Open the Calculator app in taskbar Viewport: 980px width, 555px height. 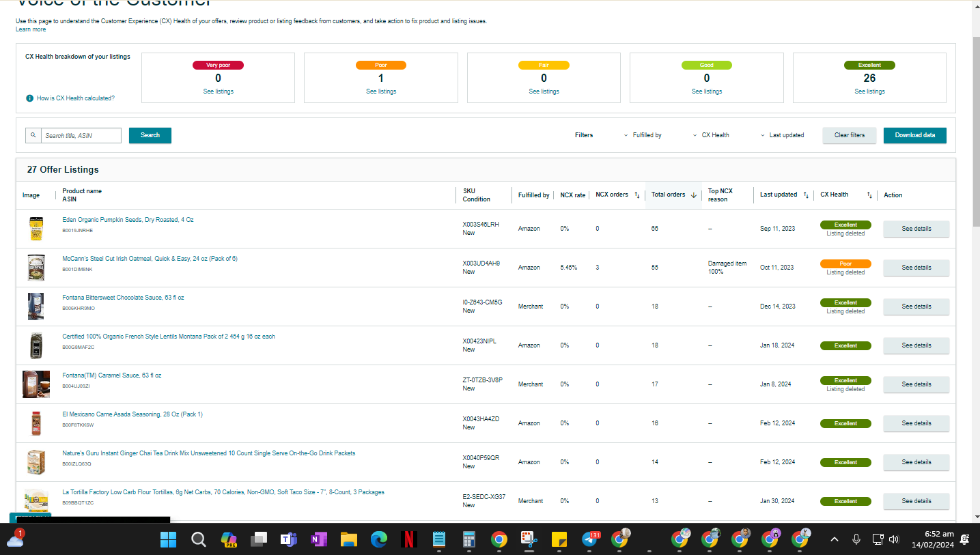click(x=469, y=539)
